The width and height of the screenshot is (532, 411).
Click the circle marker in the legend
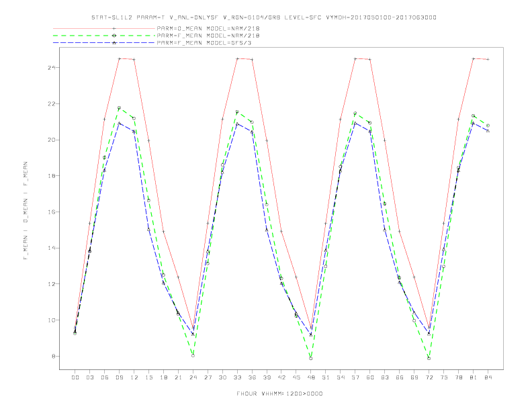coord(114,36)
